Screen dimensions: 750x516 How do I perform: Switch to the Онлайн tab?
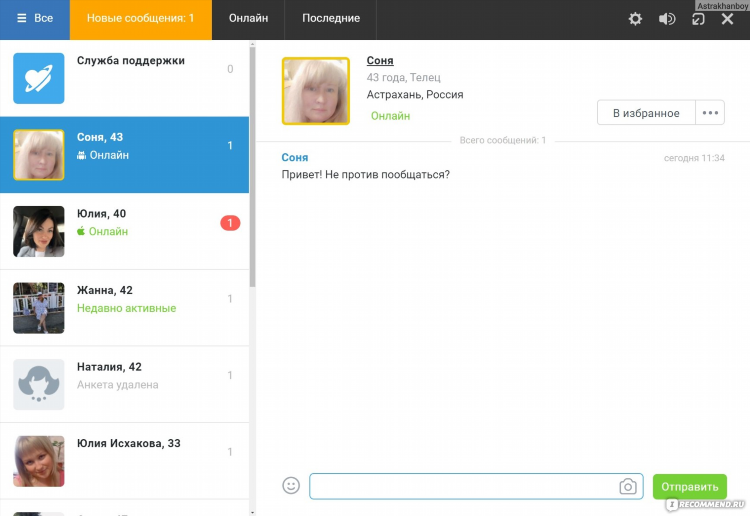[248, 20]
